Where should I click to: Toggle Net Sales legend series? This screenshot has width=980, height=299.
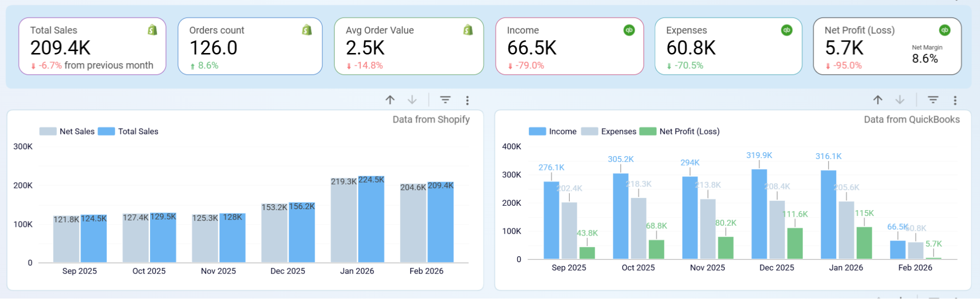pyautogui.click(x=67, y=132)
